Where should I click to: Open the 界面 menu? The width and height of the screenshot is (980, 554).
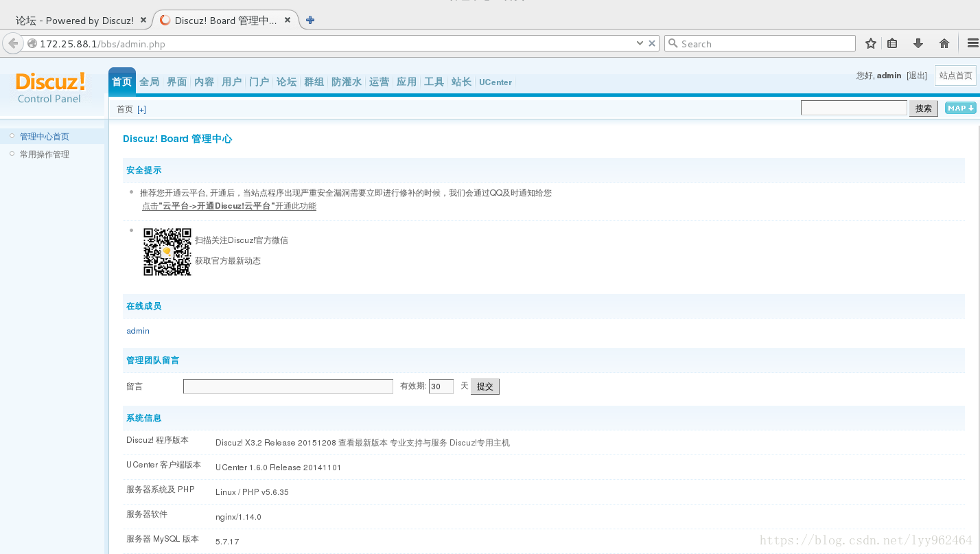coord(177,82)
